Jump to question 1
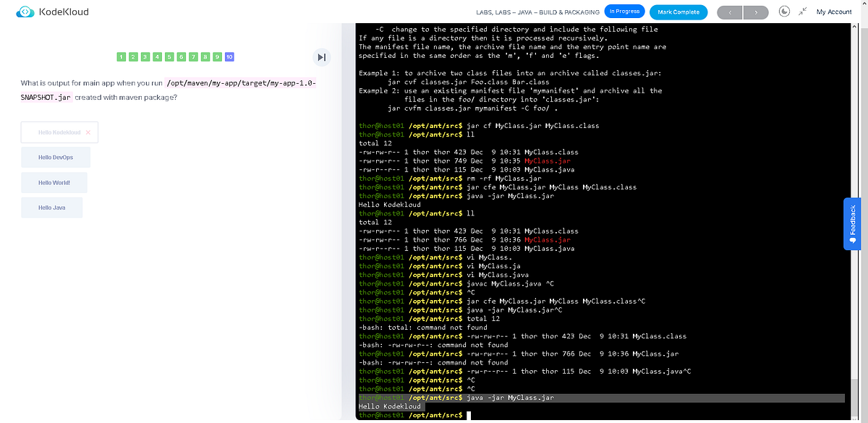The width and height of the screenshot is (868, 423). tap(122, 56)
